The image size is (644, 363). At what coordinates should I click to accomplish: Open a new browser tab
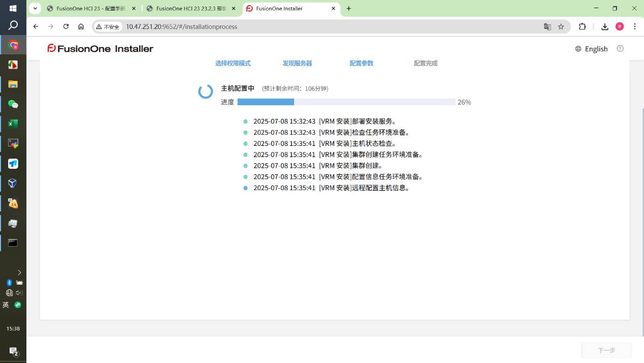(349, 9)
